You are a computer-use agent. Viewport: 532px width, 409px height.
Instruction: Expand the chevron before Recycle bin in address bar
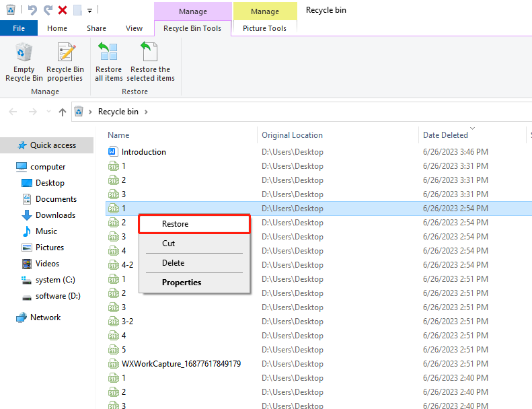(x=90, y=112)
